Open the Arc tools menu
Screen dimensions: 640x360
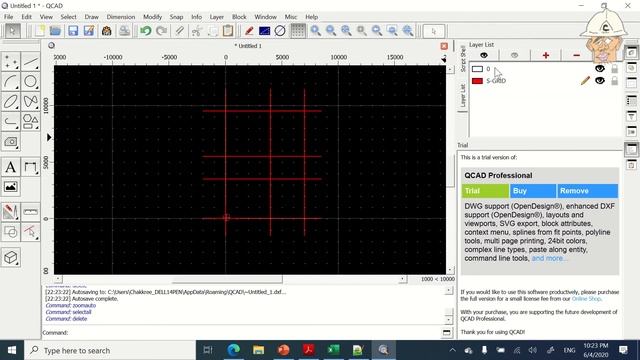click(x=11, y=82)
